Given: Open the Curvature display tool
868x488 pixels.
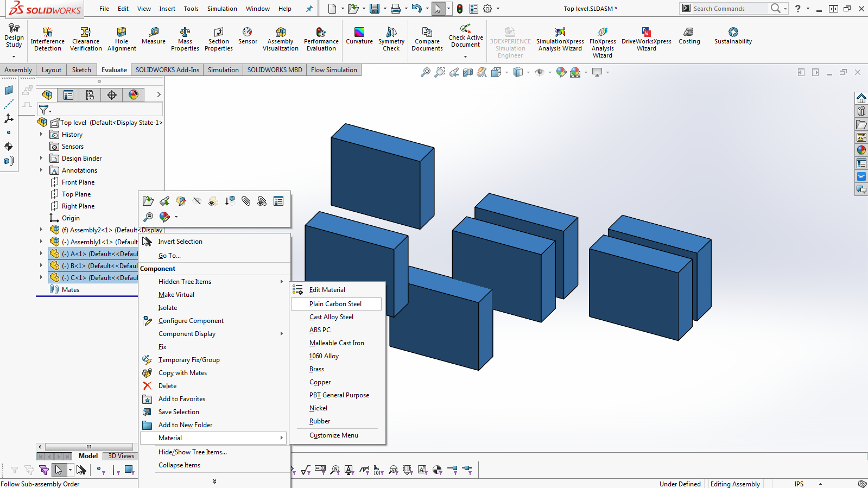Looking at the screenshot, I should click(x=359, y=36).
